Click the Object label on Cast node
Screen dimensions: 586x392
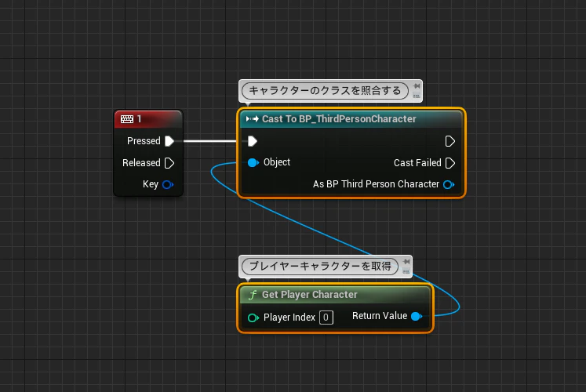tap(277, 162)
